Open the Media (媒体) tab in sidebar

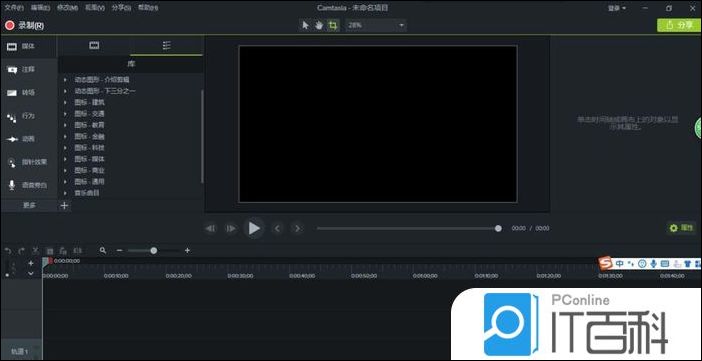(x=29, y=47)
